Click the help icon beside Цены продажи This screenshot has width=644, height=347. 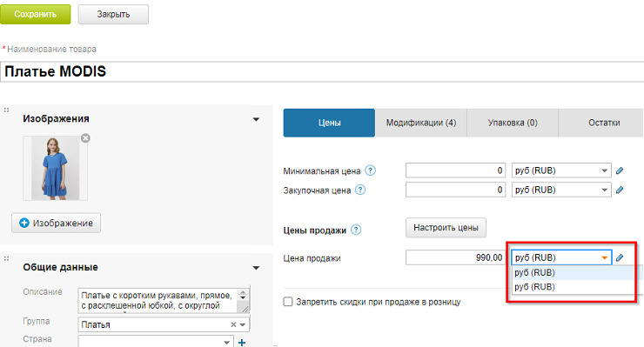[x=356, y=230]
